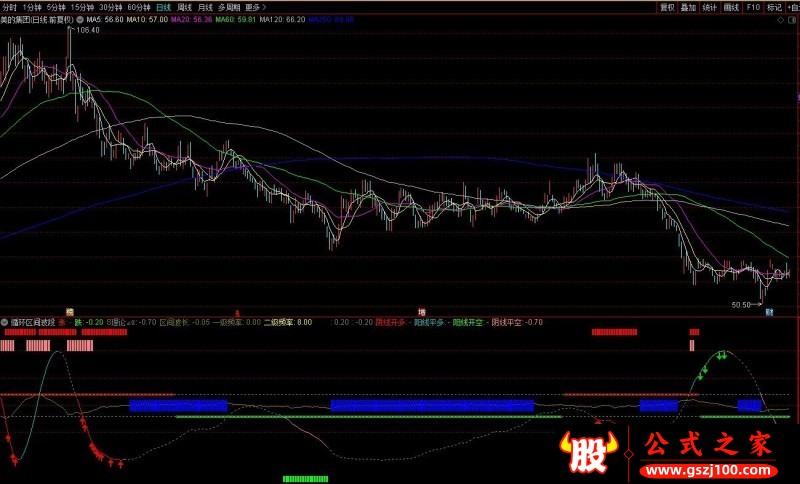Select the 1分钟 period tab

pyautogui.click(x=32, y=7)
